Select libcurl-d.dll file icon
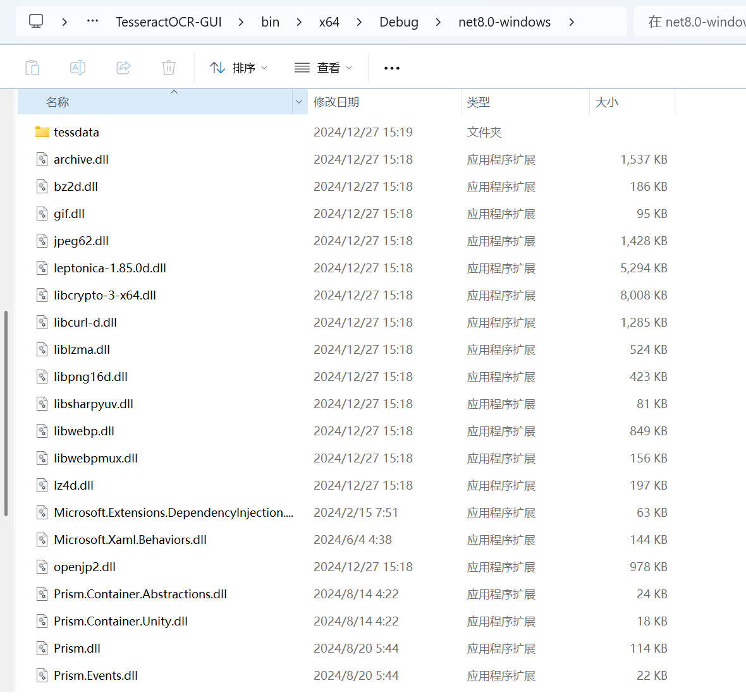746x700 pixels. pyautogui.click(x=42, y=322)
